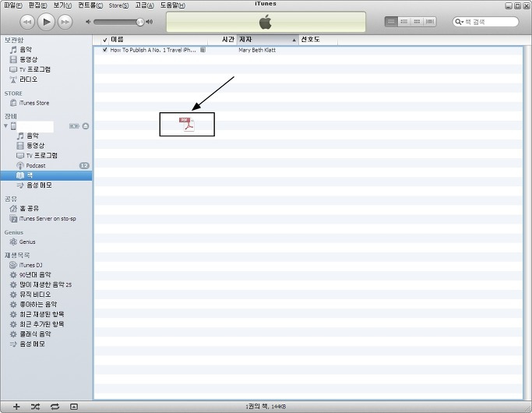Toggle shuffle mode
Viewport: 532px width, 413px height.
click(35, 407)
